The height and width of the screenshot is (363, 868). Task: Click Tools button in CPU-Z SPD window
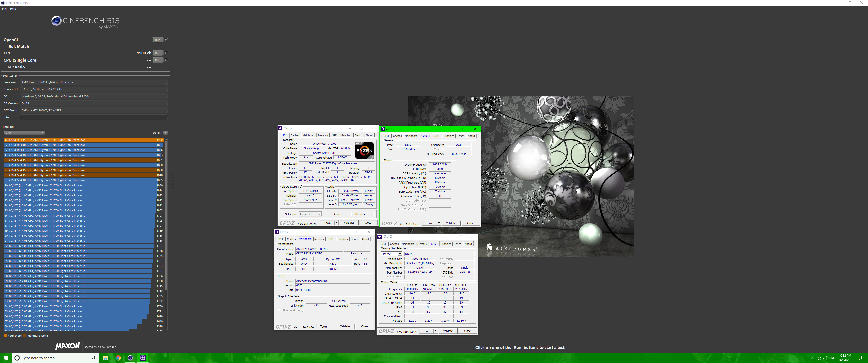pyautogui.click(x=426, y=331)
